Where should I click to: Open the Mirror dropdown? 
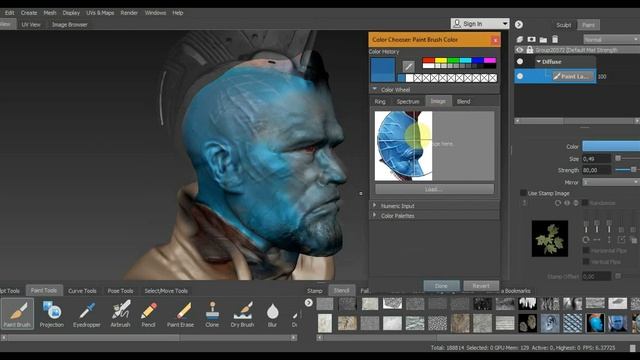click(611, 182)
